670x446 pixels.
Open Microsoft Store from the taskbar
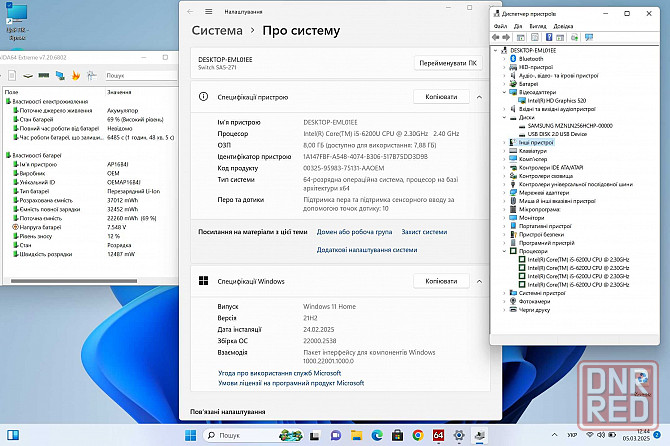coord(397,435)
